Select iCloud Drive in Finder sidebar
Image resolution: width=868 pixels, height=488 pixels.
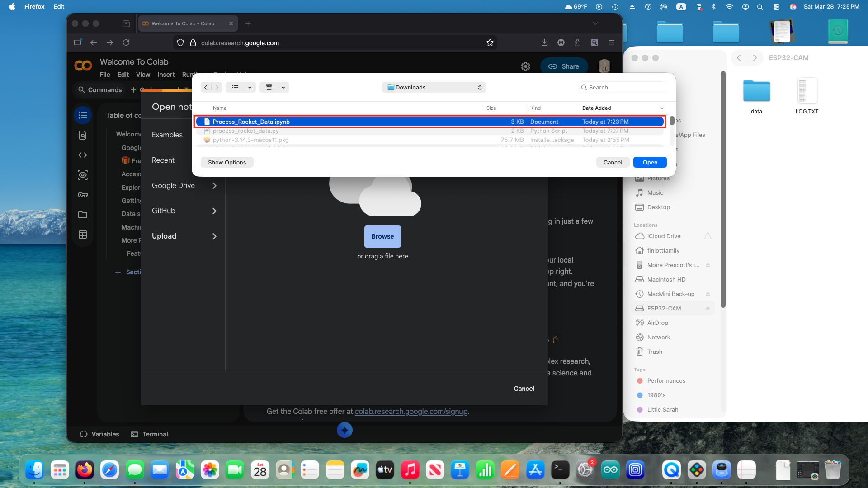point(664,236)
